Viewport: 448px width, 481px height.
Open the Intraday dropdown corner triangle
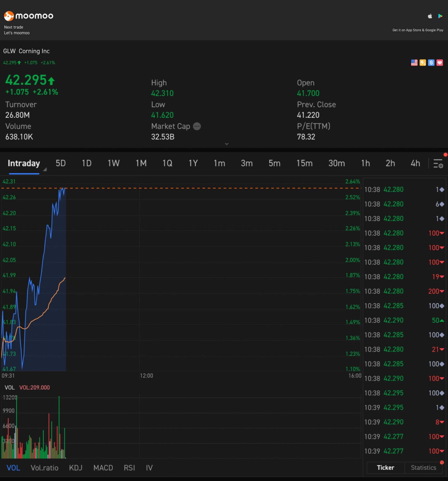pyautogui.click(x=45, y=169)
